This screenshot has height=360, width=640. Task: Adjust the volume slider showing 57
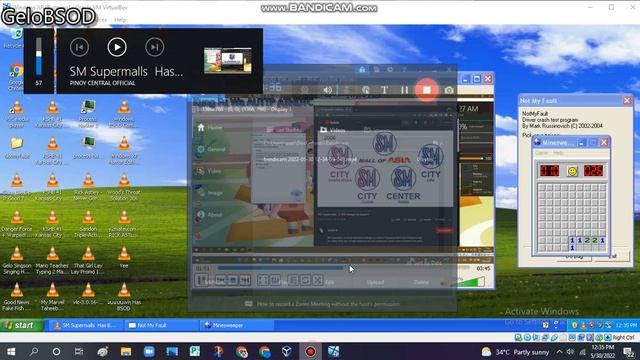pyautogui.click(x=39, y=57)
